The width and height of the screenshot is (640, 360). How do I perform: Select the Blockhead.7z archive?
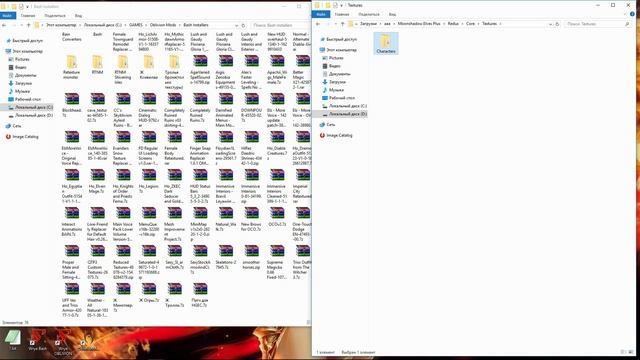72,105
